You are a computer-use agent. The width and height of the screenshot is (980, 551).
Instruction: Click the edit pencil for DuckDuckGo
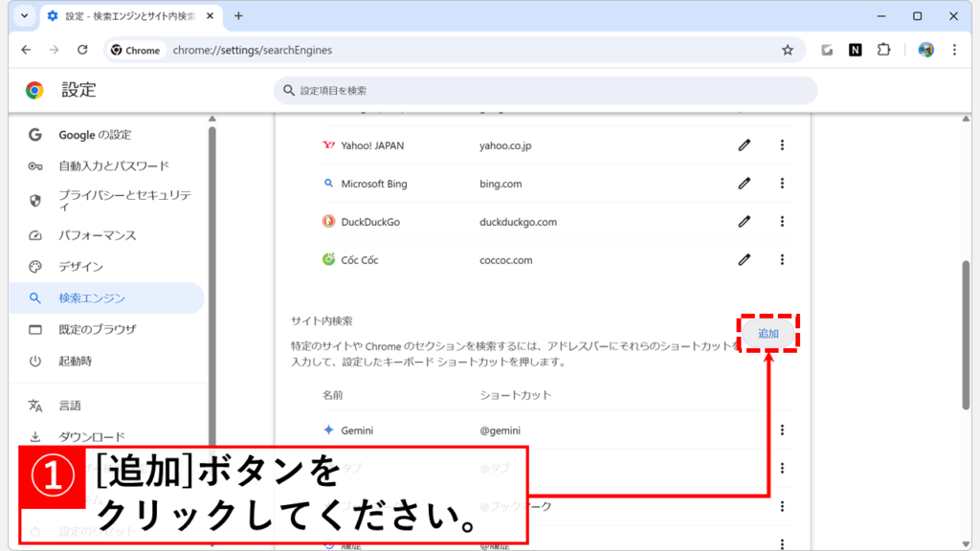point(745,222)
